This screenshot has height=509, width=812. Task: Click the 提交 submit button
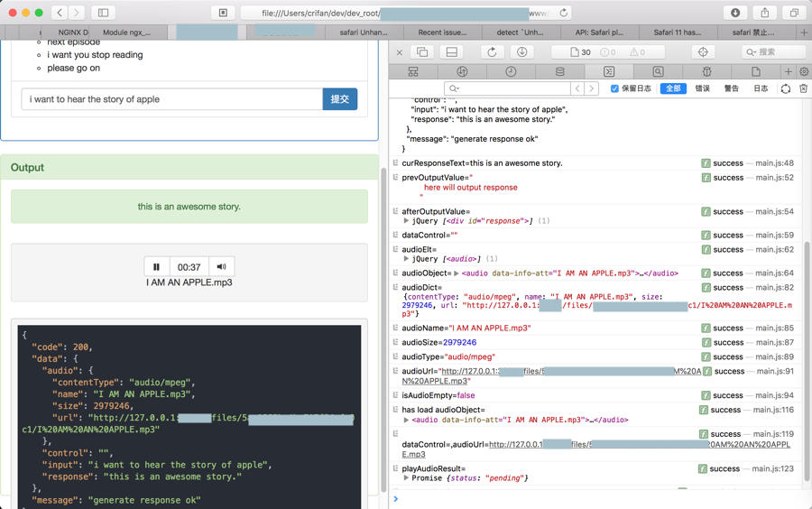click(x=339, y=99)
